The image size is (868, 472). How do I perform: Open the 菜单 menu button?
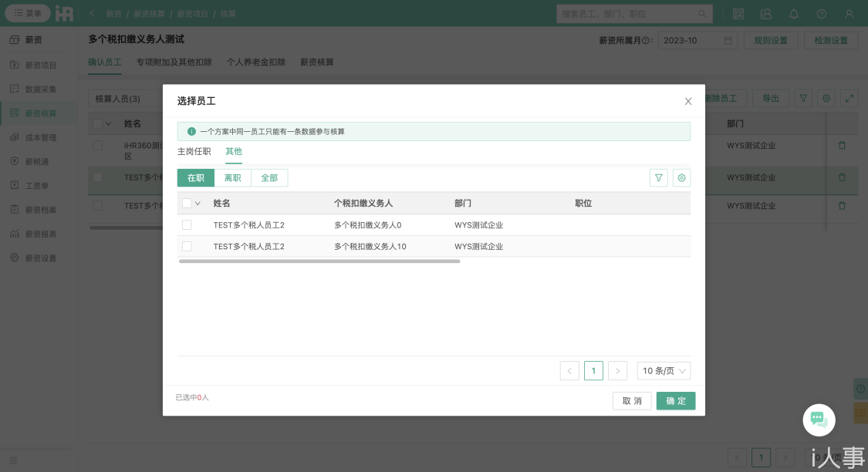tap(28, 13)
